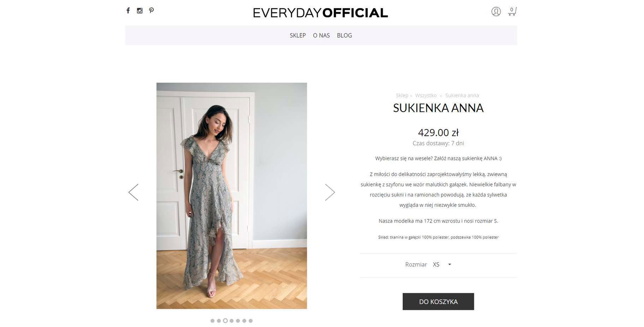This screenshot has height=327, width=644.
Task: Click the EVERYDAYOFFICIAL logo
Action: point(320,13)
